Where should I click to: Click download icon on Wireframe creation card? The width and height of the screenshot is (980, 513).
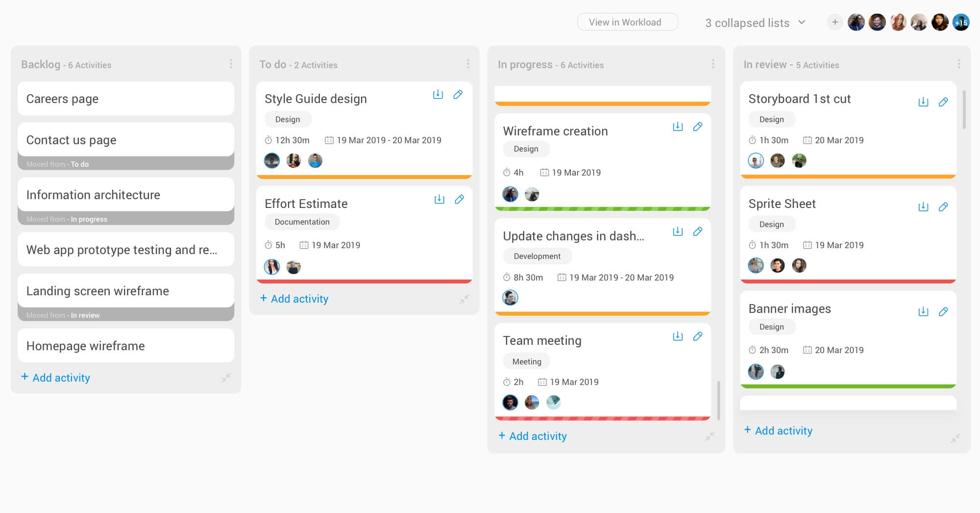pos(678,127)
